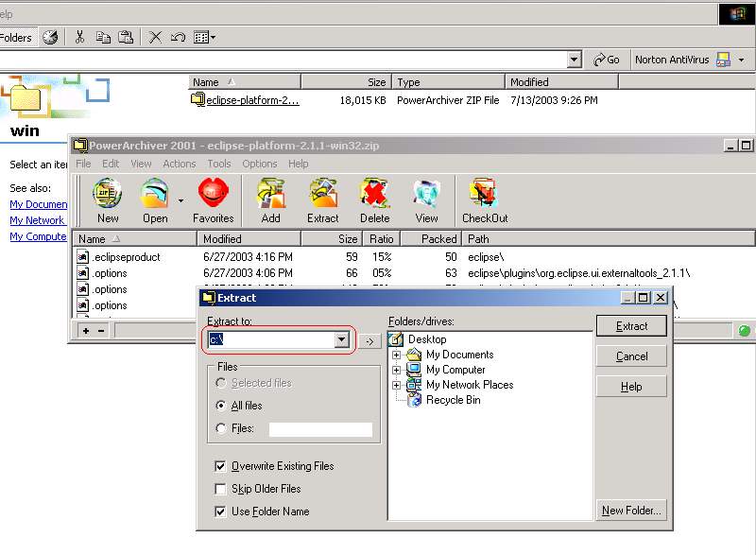The width and height of the screenshot is (756, 555).
Task: Sort archive list by Ratio column
Action: click(x=382, y=238)
